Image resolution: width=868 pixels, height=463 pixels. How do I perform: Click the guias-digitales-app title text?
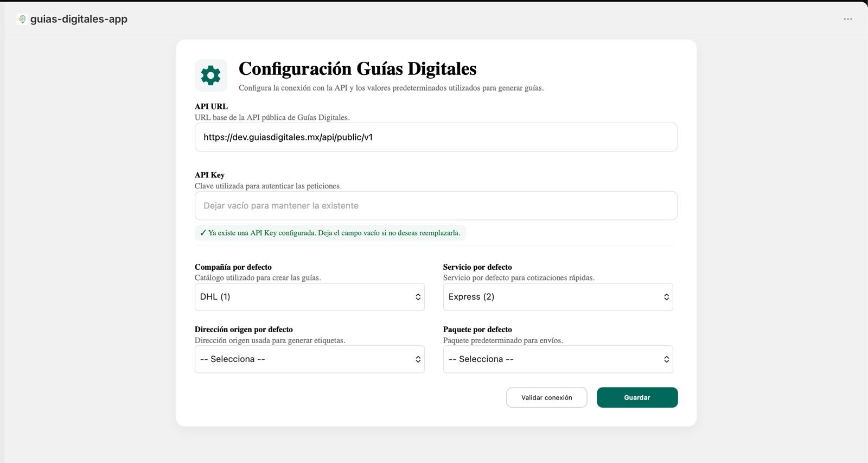click(x=79, y=19)
